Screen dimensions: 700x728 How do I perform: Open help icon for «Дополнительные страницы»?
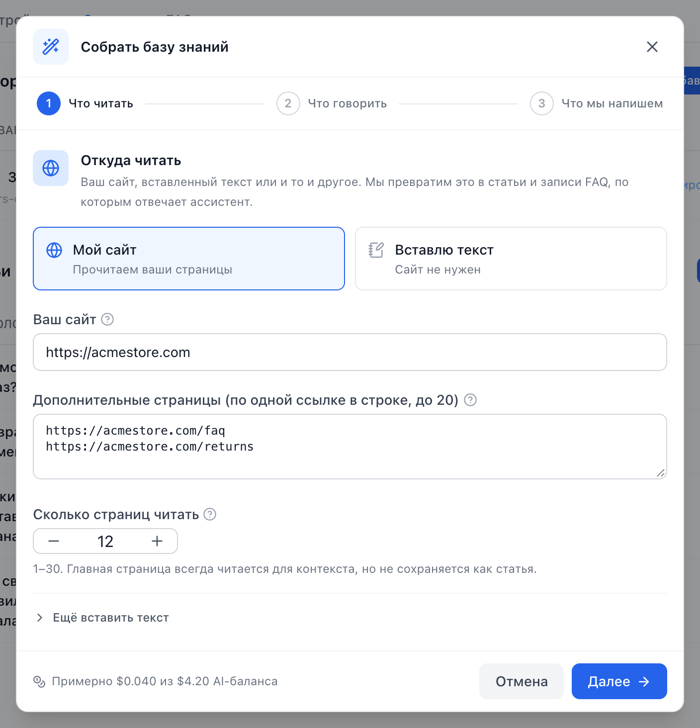(470, 400)
